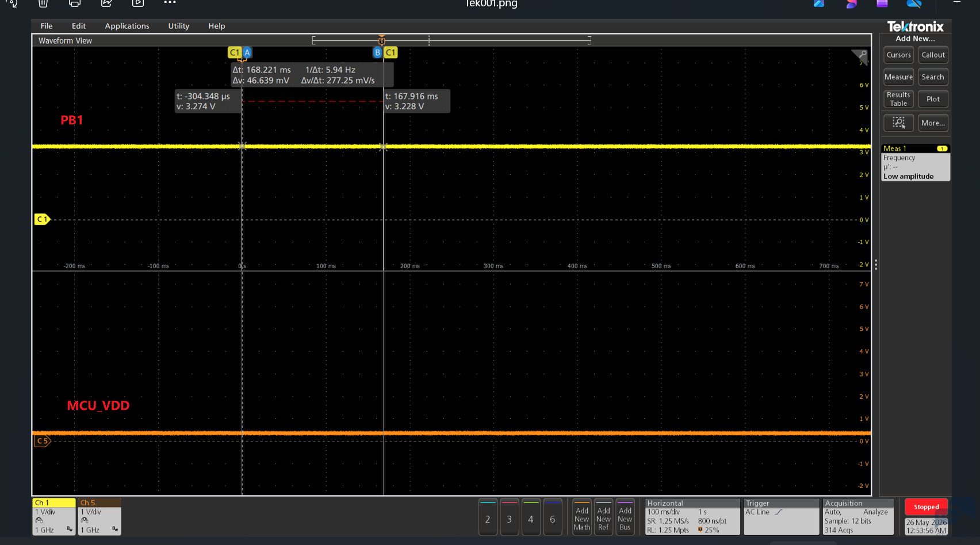Viewport: 980px width, 545px height.
Task: Click the results bar drag handle dots
Action: pyautogui.click(x=876, y=265)
